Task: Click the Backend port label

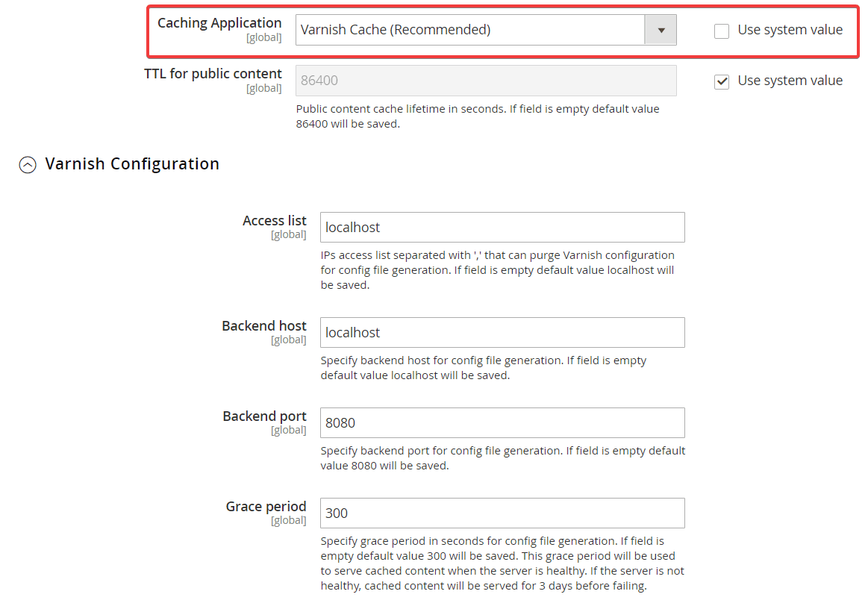Action: [264, 416]
